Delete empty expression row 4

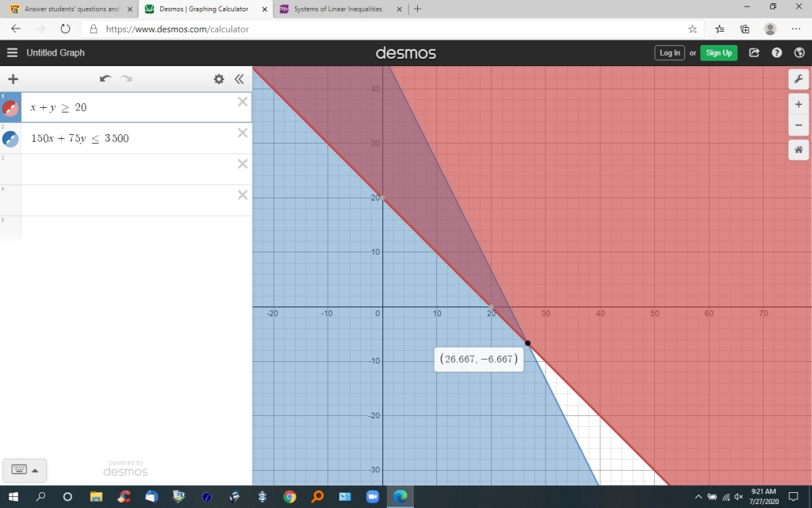pos(243,195)
